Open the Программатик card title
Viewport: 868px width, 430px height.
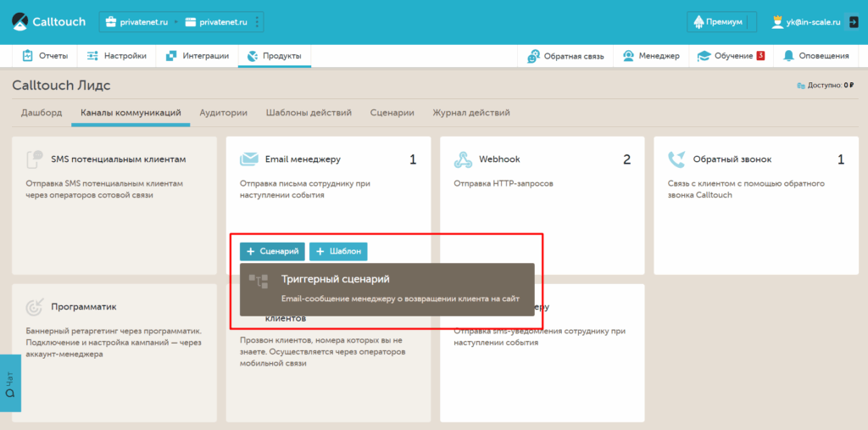(84, 307)
